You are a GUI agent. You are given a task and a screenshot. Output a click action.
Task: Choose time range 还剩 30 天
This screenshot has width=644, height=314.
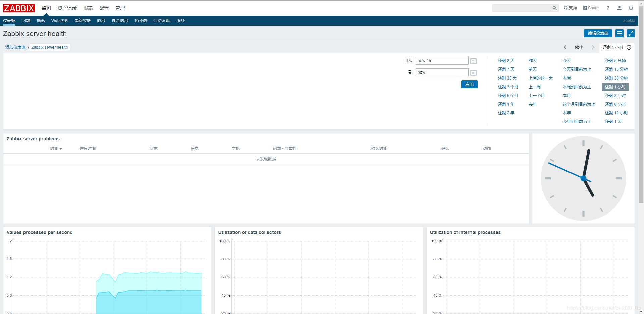click(x=507, y=78)
